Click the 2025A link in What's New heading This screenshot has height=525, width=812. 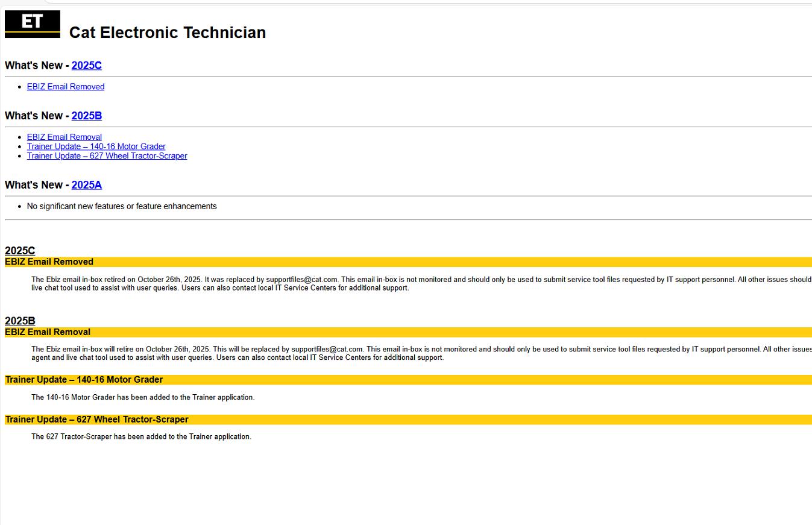(x=86, y=184)
